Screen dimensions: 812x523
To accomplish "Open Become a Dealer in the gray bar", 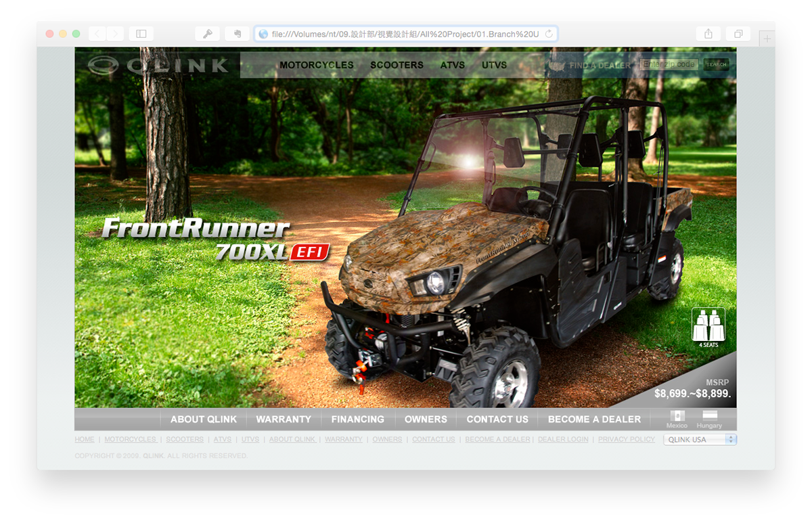I will click(x=594, y=419).
